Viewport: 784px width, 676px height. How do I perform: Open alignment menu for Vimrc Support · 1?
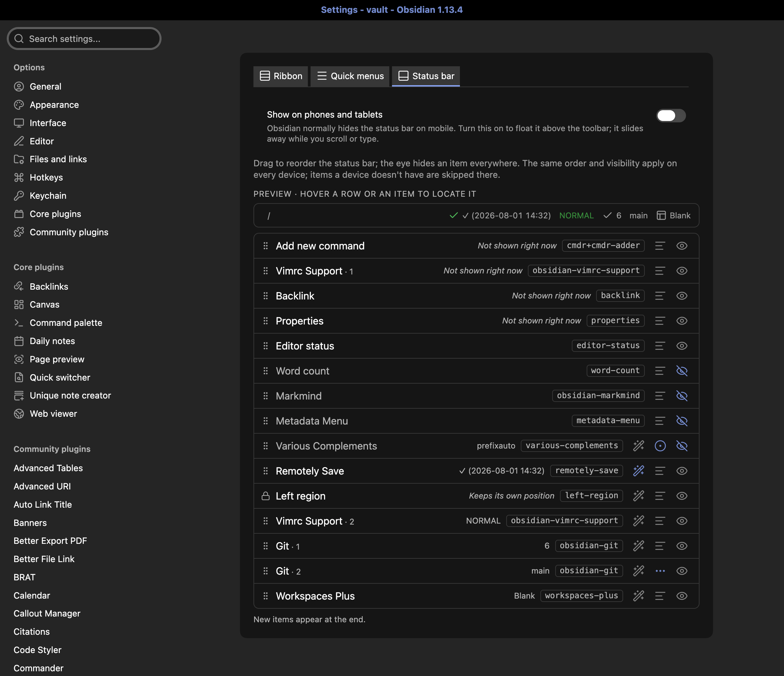click(x=660, y=271)
